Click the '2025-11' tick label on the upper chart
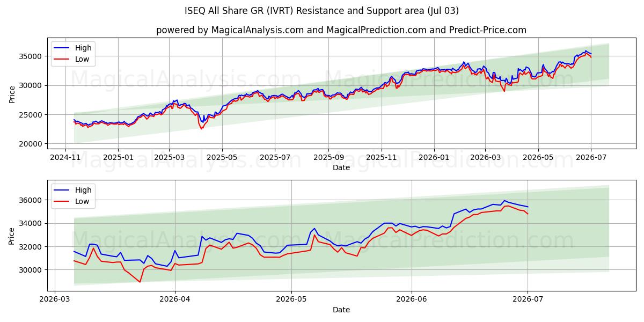 pyautogui.click(x=381, y=158)
